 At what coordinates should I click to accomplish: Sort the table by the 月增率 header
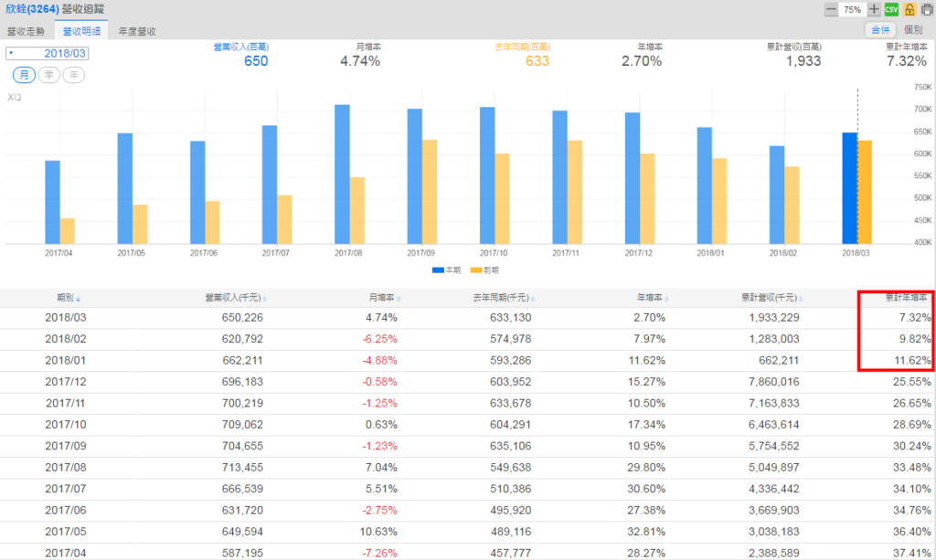pyautogui.click(x=385, y=298)
